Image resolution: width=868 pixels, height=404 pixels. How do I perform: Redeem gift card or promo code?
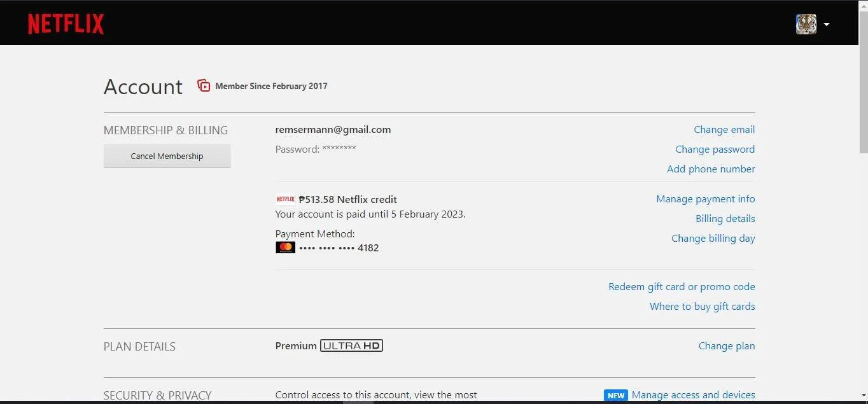(x=682, y=287)
